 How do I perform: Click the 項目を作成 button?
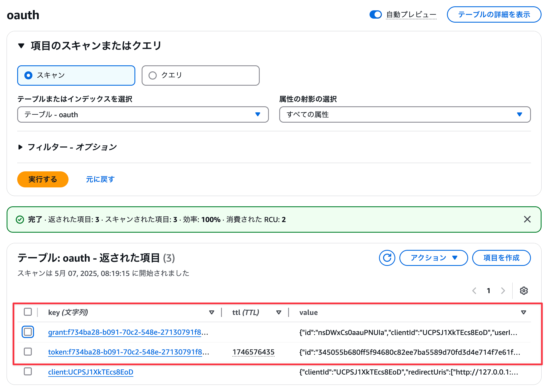[501, 258]
